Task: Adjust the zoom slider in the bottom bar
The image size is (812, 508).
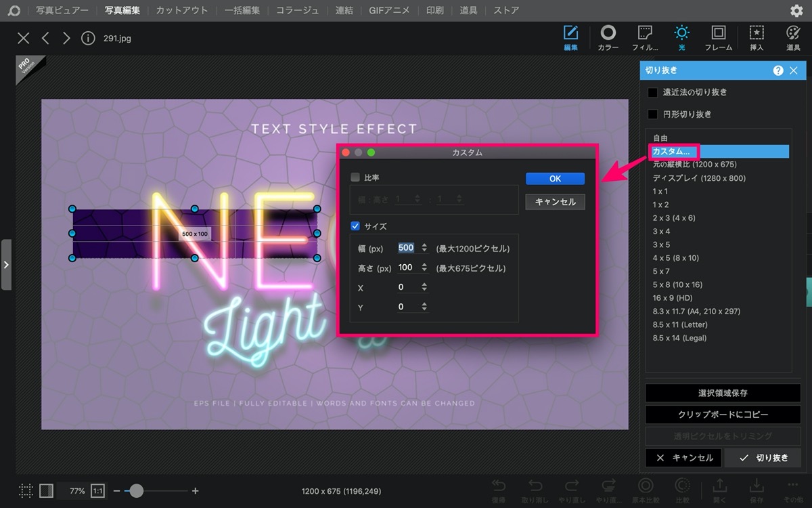Action: coord(137,490)
